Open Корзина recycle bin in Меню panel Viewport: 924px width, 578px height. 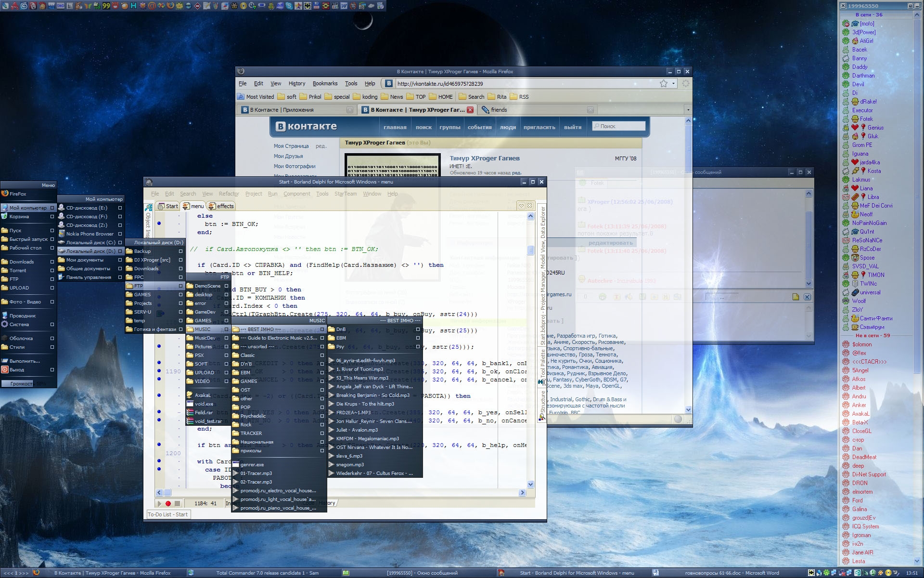point(28,217)
